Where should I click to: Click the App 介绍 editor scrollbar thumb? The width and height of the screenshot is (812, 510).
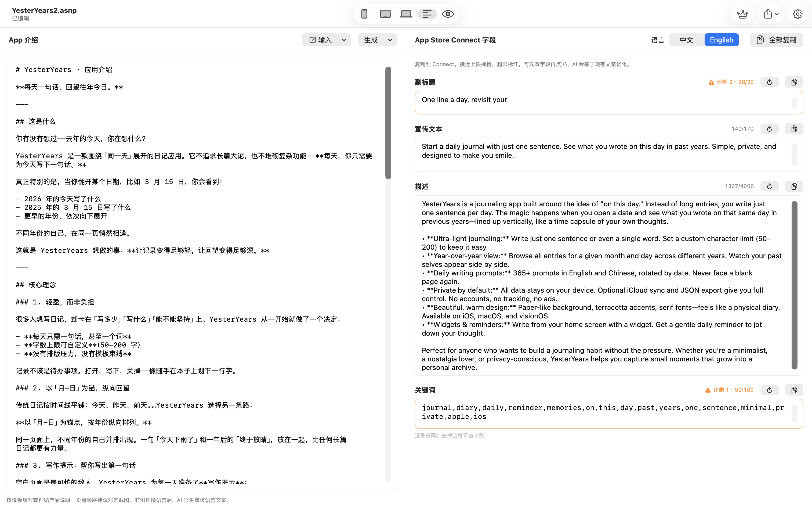(x=388, y=123)
